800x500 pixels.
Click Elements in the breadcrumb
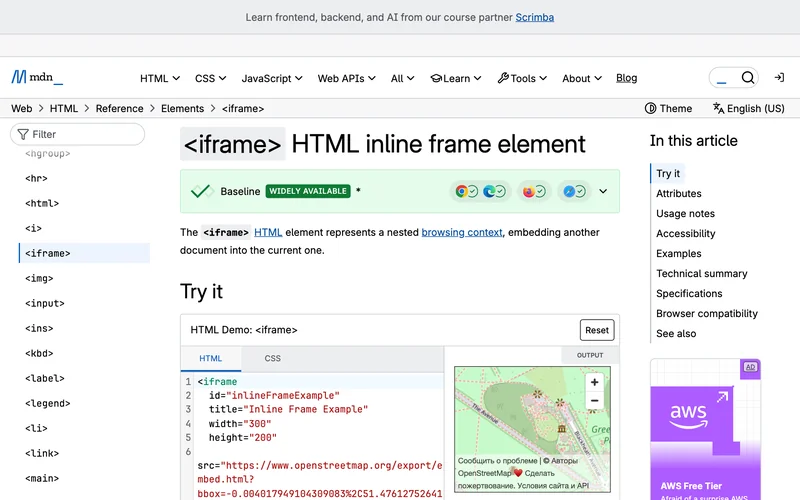[182, 108]
